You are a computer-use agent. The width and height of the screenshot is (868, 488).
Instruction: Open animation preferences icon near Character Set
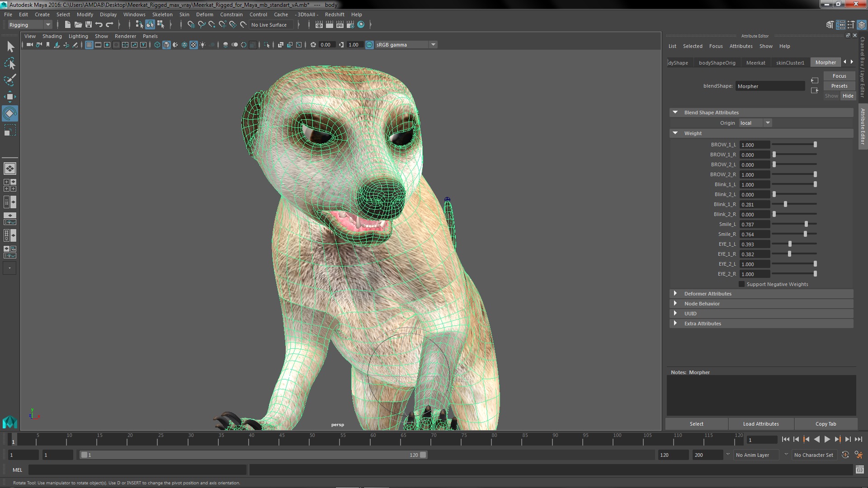point(859,455)
